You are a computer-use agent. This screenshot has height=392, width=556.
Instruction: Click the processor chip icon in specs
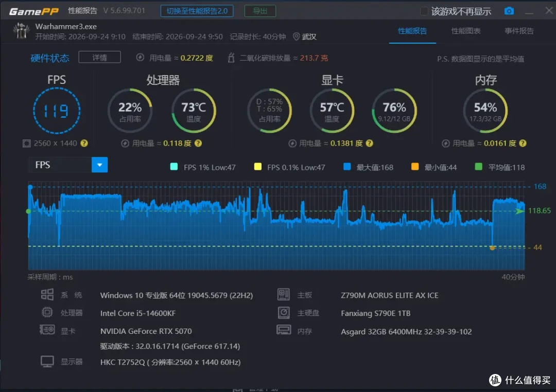(47, 312)
